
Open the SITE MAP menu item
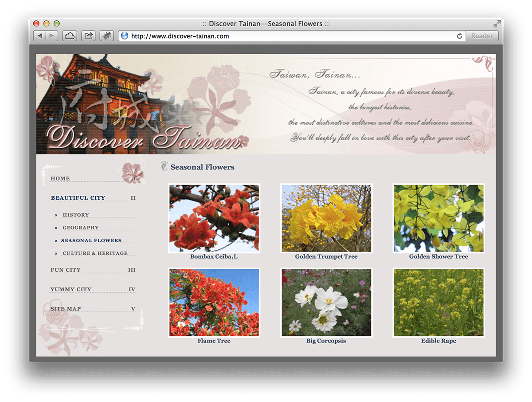pos(66,309)
